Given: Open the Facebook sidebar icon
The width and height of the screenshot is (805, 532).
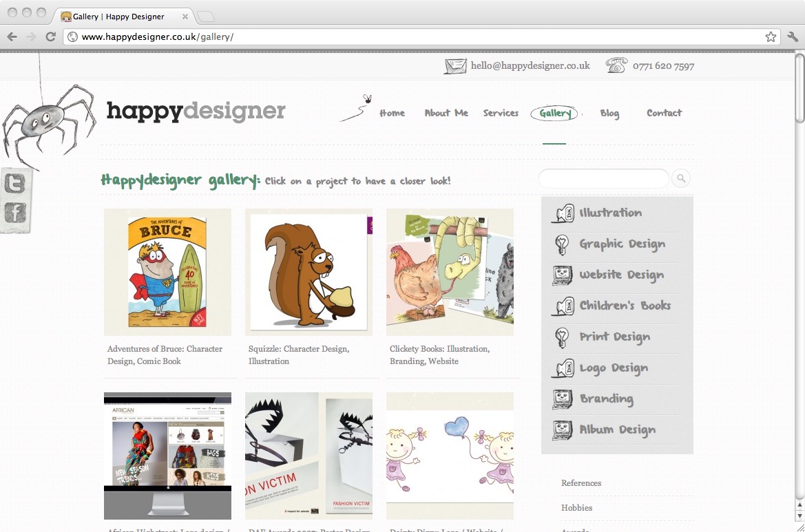Looking at the screenshot, I should click(x=15, y=213).
